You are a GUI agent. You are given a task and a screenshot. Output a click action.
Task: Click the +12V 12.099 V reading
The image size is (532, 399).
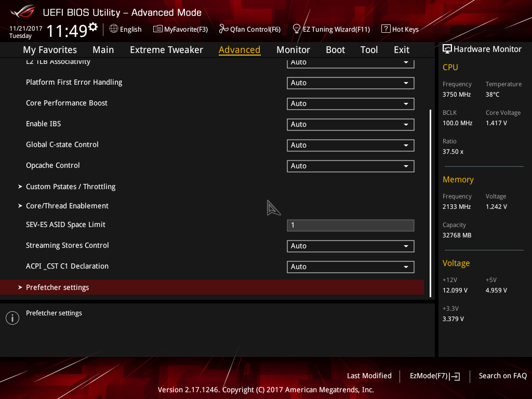click(x=455, y=290)
